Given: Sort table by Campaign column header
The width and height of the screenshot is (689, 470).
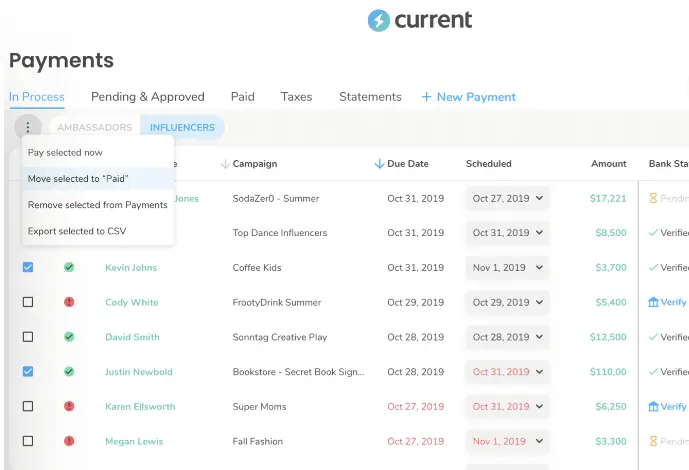Looking at the screenshot, I should coord(254,164).
